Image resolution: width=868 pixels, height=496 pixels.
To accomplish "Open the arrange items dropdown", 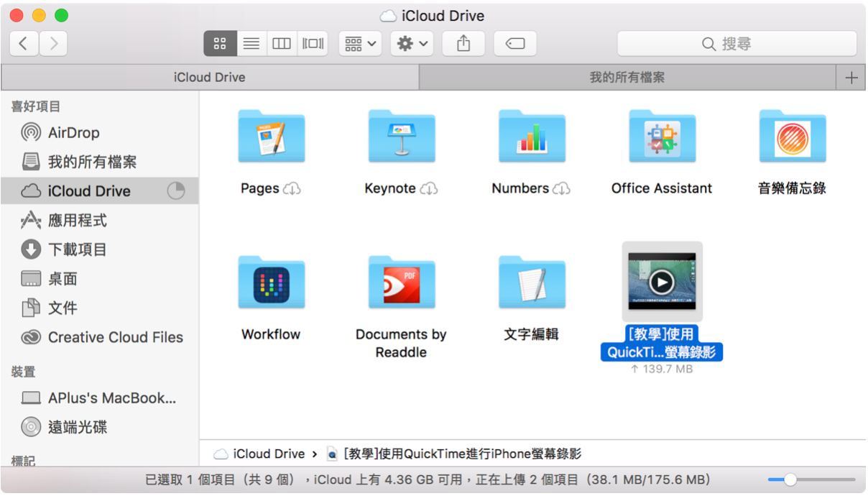I will [359, 44].
